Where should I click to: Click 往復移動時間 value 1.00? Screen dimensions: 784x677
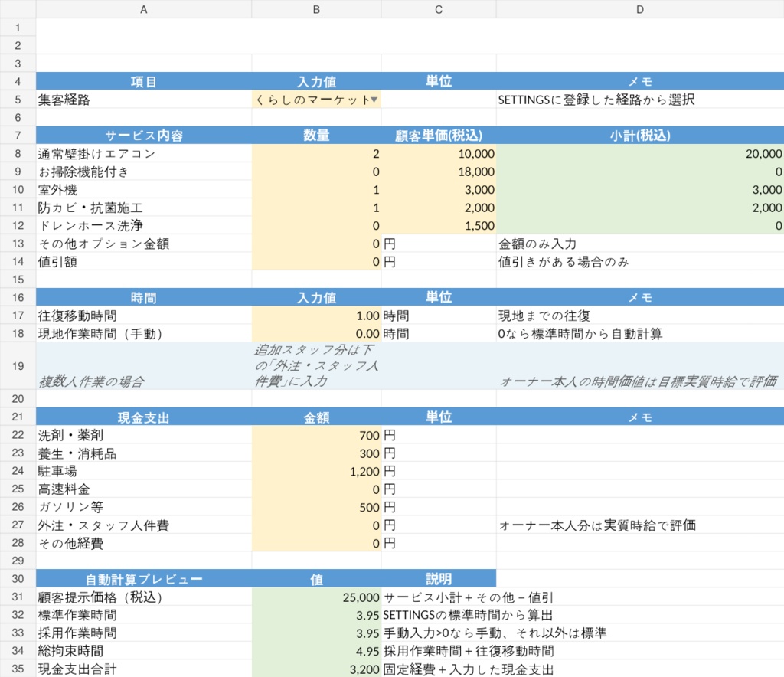tap(316, 316)
